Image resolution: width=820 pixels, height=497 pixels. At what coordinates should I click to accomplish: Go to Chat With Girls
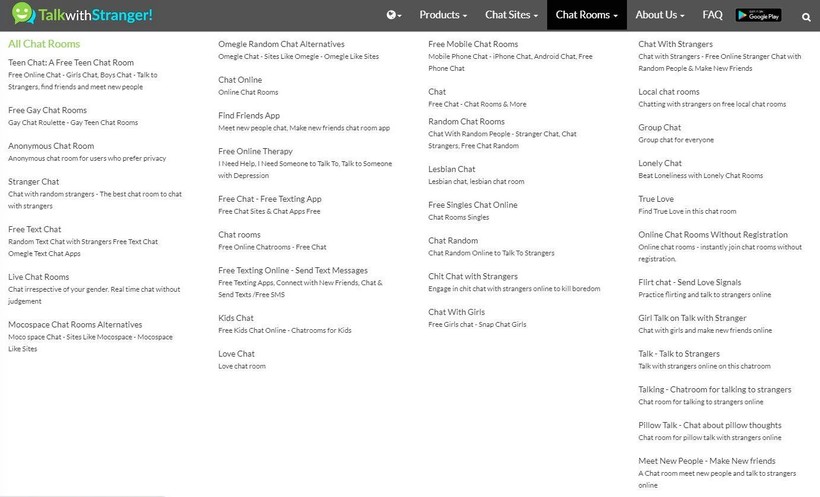tap(456, 312)
